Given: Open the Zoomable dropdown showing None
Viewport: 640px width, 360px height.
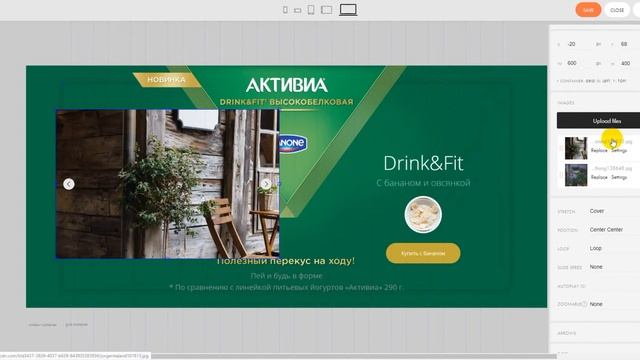Looking at the screenshot, I should [614, 304].
